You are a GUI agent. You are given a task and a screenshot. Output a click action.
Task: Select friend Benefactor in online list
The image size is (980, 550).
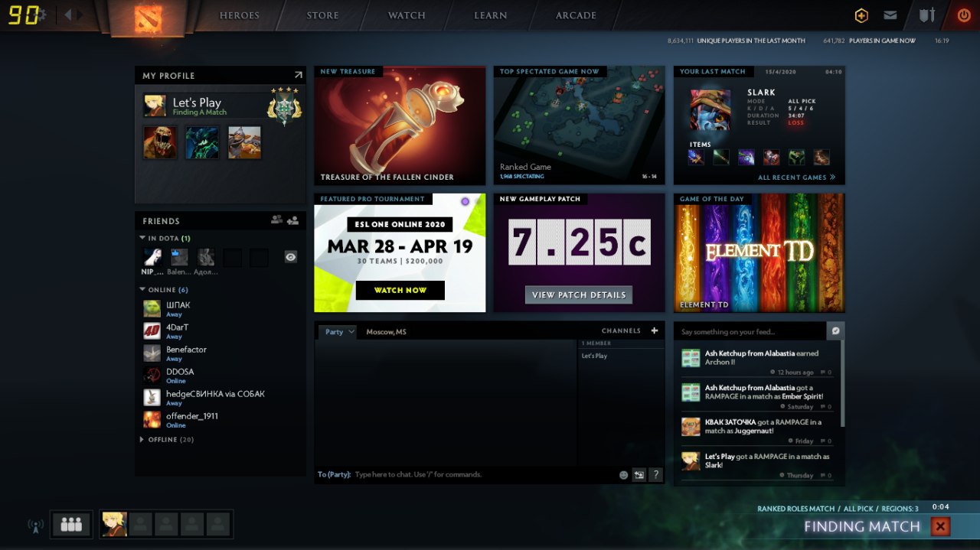[220, 353]
